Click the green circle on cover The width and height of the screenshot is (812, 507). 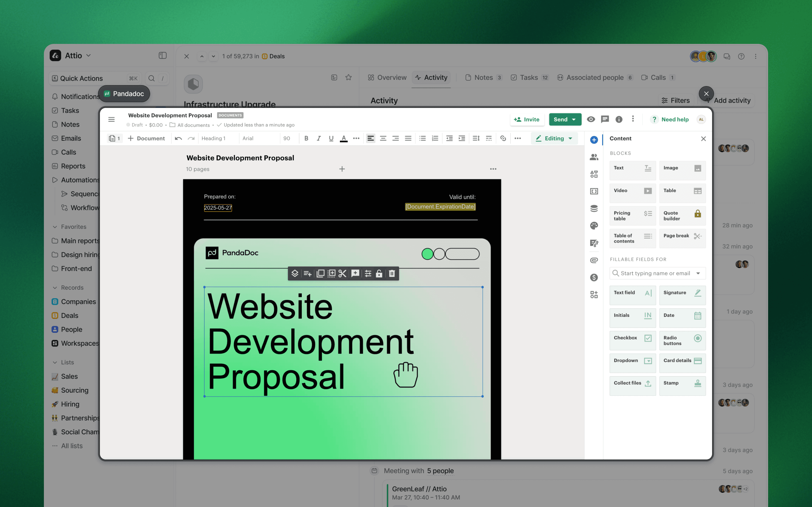pos(427,254)
